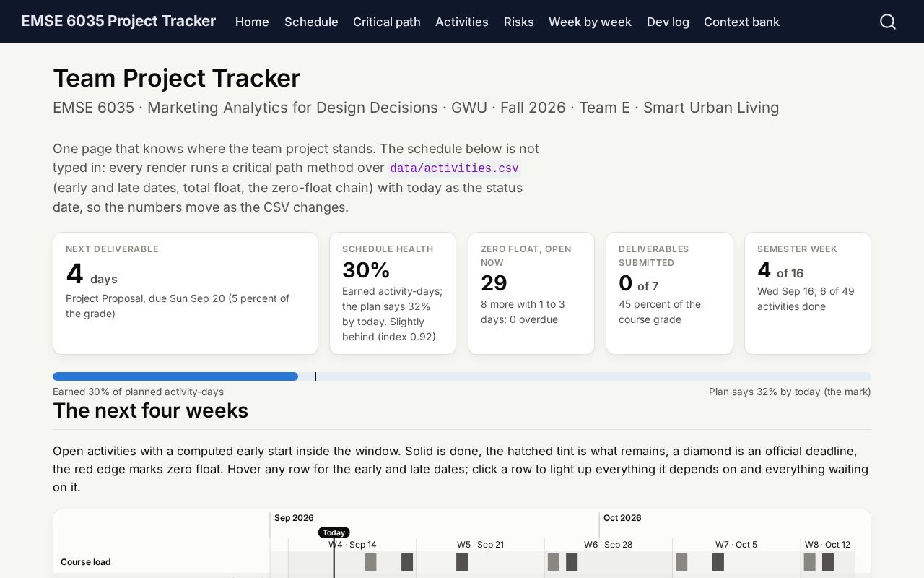Open the Context bank page
The height and width of the screenshot is (578, 924).
pos(741,22)
